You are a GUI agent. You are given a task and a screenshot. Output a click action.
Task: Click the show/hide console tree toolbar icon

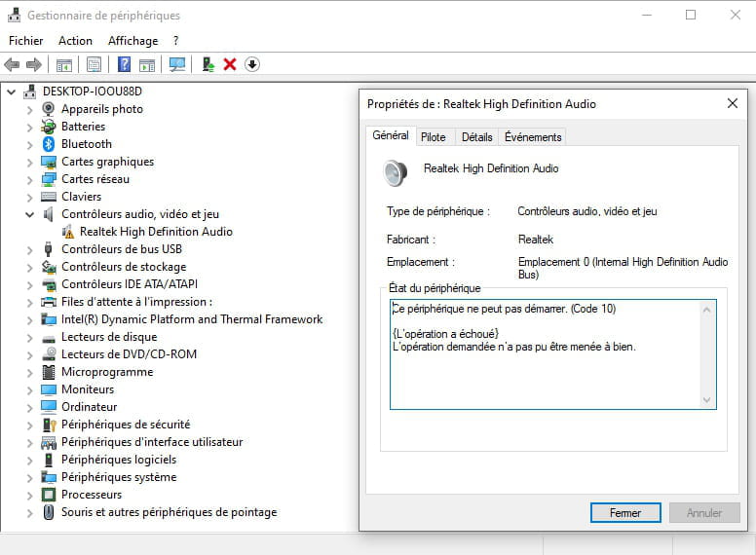pyautogui.click(x=63, y=64)
